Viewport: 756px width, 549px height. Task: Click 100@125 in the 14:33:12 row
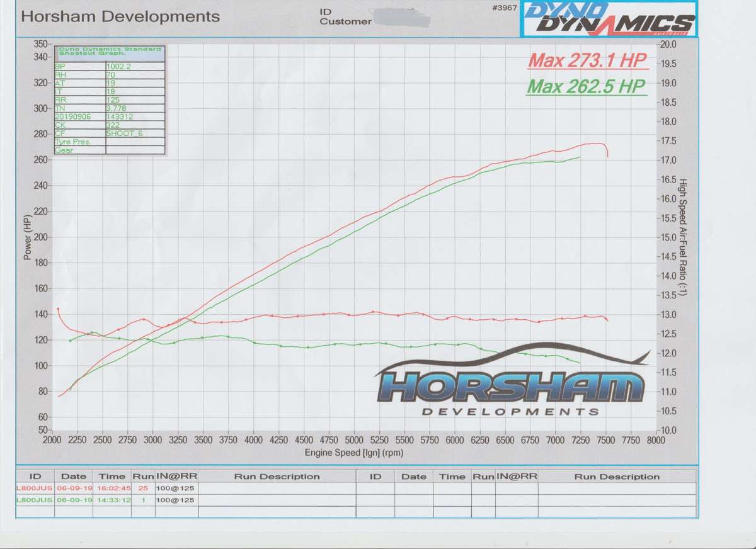(x=176, y=500)
